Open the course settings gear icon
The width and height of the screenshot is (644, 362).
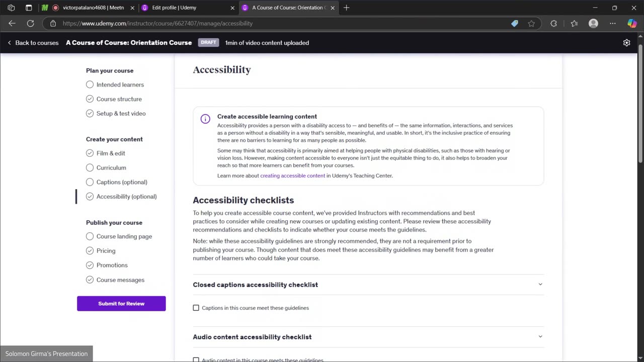tap(626, 43)
